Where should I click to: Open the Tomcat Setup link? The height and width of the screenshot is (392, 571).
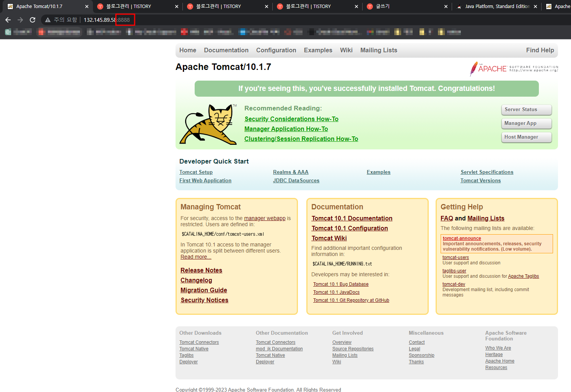[x=196, y=172]
